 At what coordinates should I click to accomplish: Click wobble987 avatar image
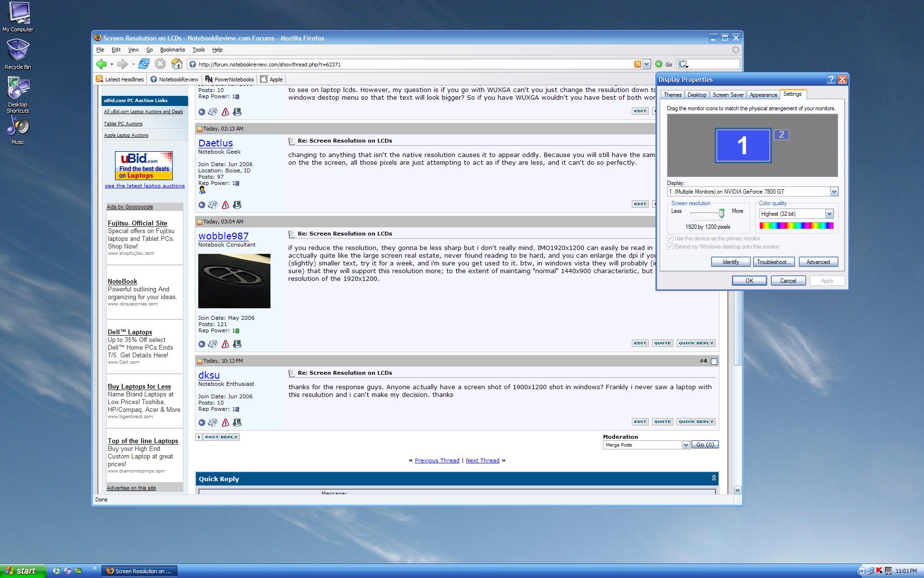[234, 281]
